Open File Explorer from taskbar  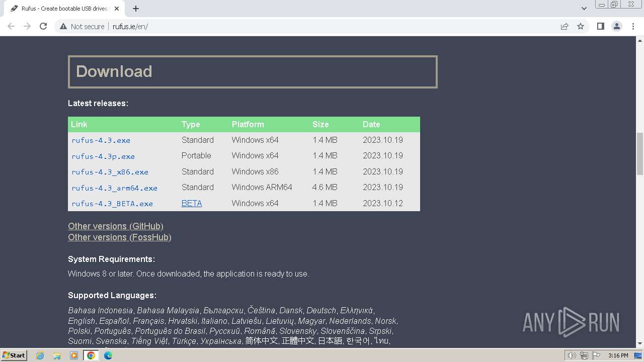[57, 355]
